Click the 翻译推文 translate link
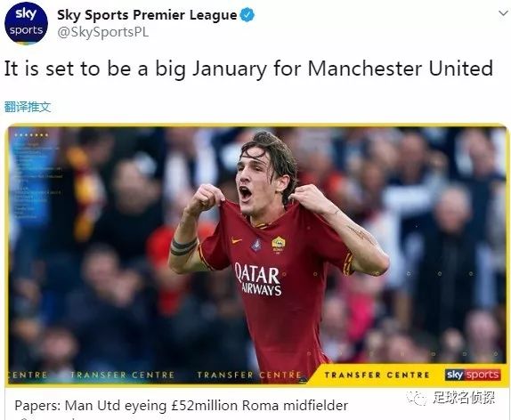 click(x=28, y=107)
